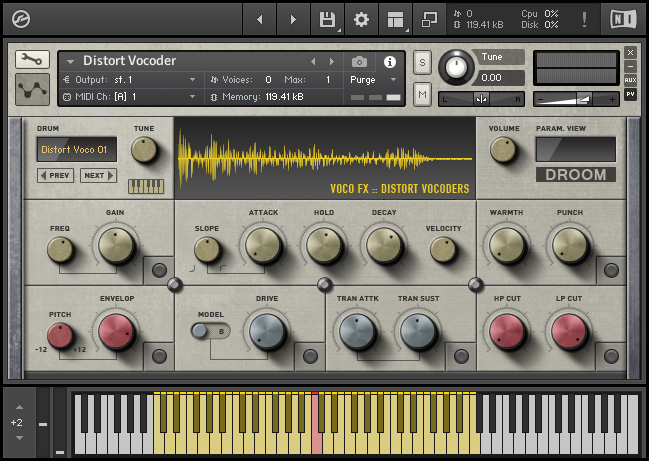Click the window resize/minimized view icon
Viewport: 649px width, 461px height.
click(429, 19)
